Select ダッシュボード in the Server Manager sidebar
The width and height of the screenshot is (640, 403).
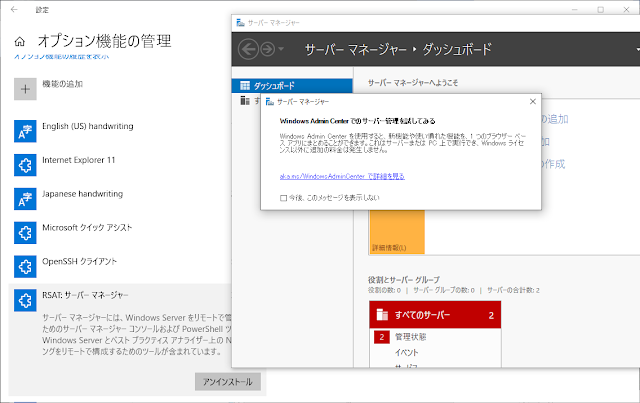[292, 86]
